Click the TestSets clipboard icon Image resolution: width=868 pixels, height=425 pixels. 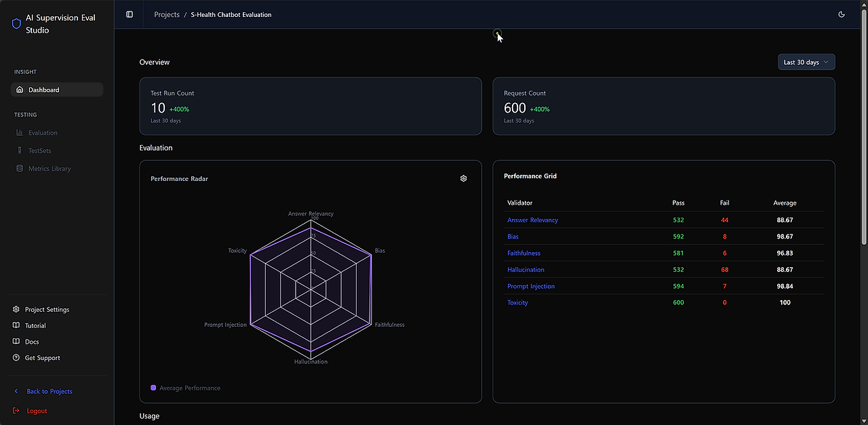coord(20,150)
